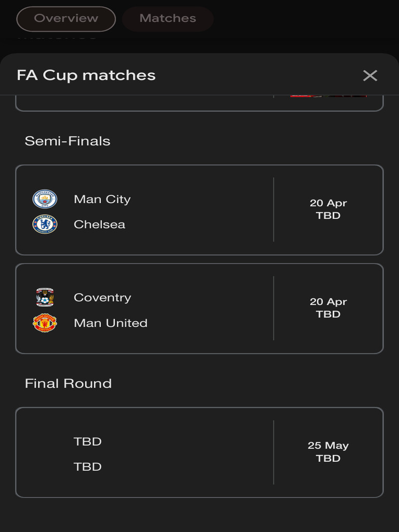Open the Man City team name

coord(102,199)
